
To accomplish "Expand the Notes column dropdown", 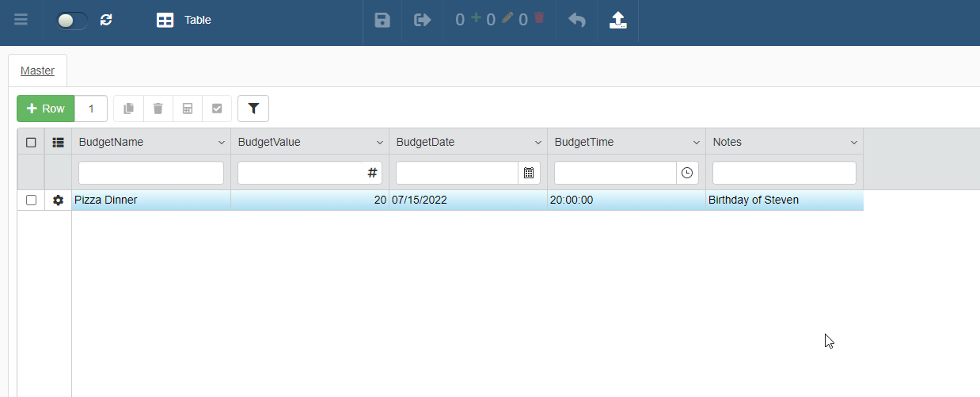I will tap(854, 143).
